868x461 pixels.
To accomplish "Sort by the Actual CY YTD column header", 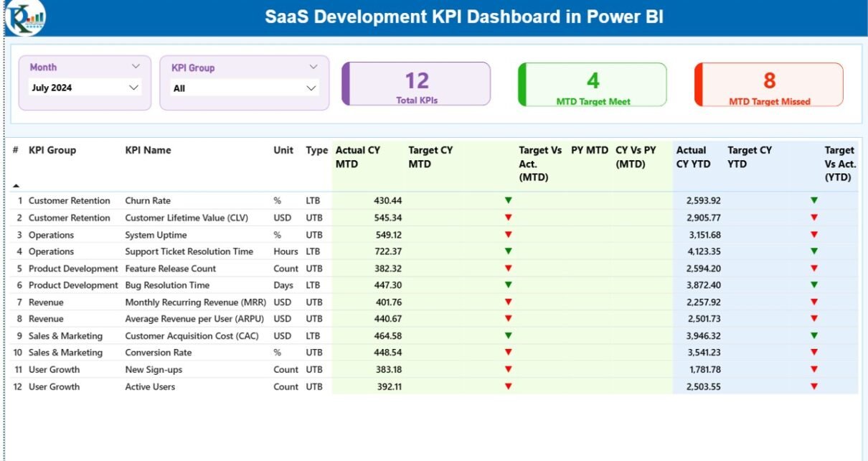I will (x=693, y=157).
